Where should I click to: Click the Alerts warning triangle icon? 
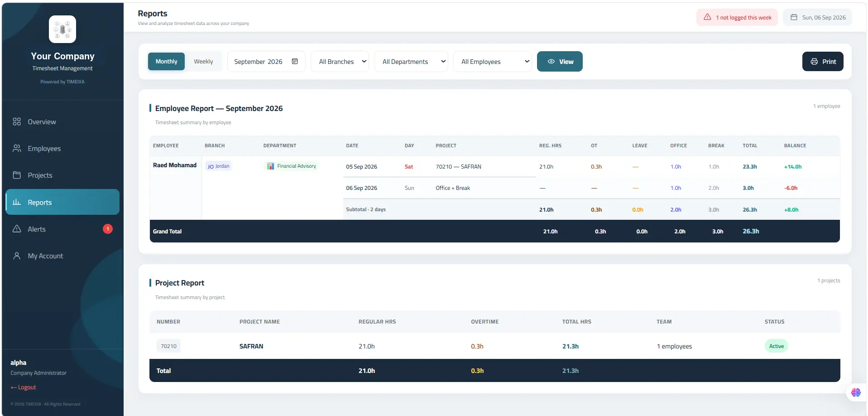pos(17,229)
